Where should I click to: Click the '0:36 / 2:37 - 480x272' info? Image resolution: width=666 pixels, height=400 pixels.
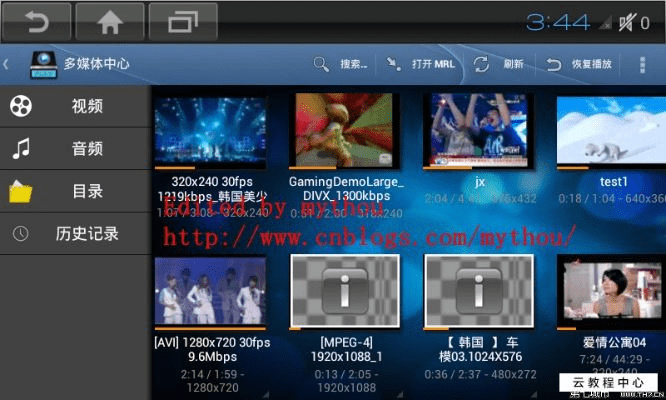pos(480,374)
